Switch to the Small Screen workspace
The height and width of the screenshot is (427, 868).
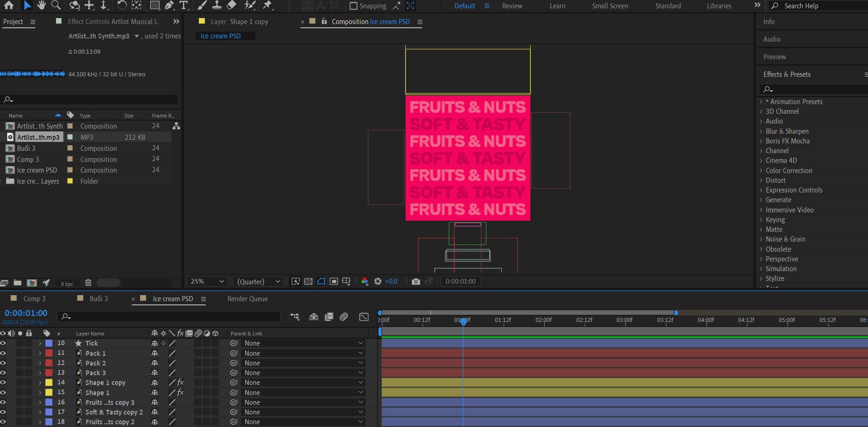610,6
